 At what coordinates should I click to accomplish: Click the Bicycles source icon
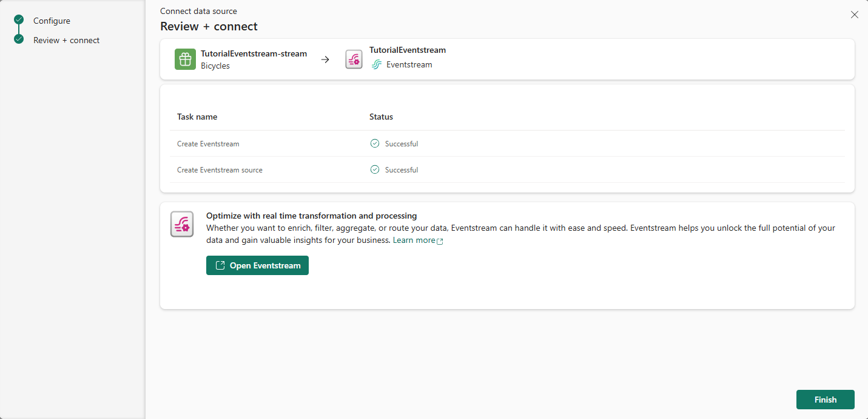pos(185,59)
